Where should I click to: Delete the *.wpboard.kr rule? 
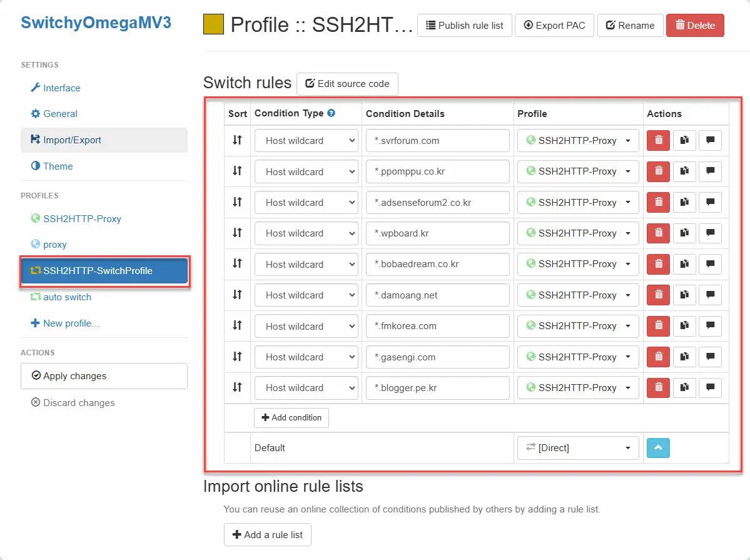click(658, 233)
